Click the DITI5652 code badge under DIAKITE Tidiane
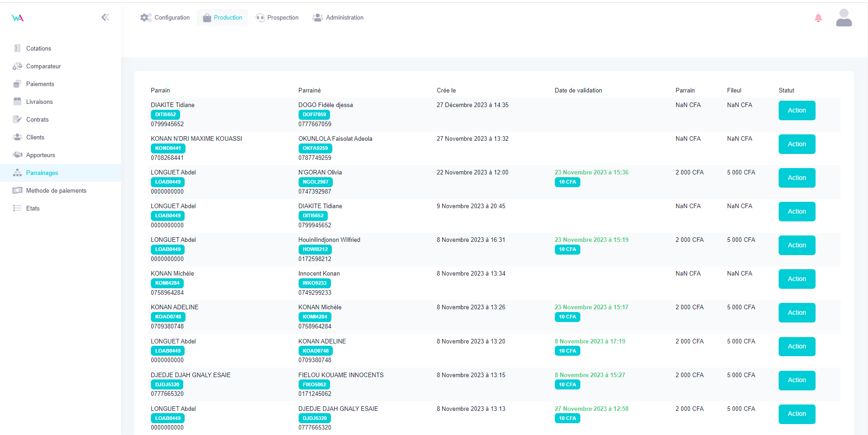 pyautogui.click(x=165, y=115)
